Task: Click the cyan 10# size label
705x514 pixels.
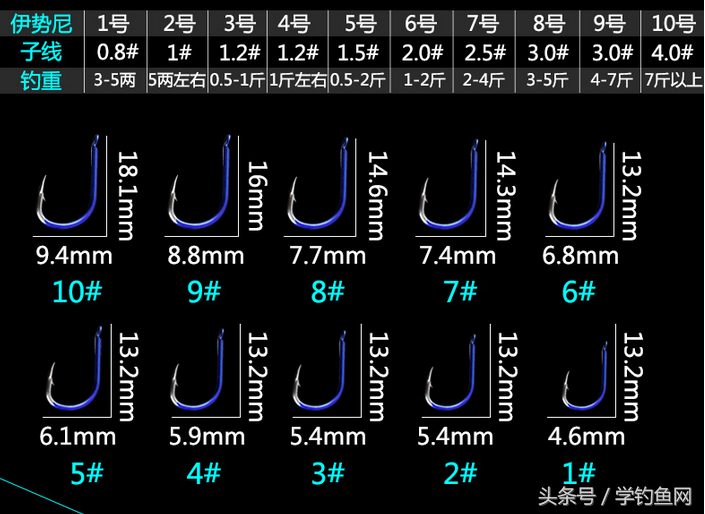Action: pyautogui.click(x=77, y=291)
